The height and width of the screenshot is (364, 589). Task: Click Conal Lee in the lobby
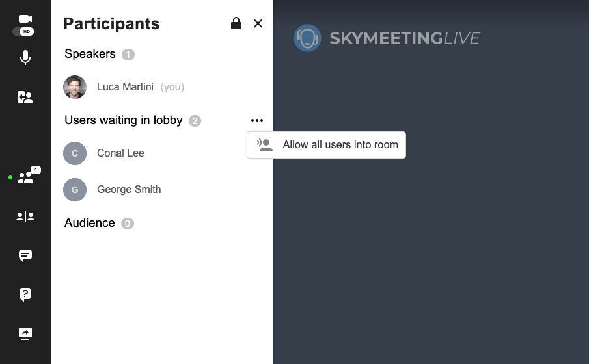coord(120,153)
